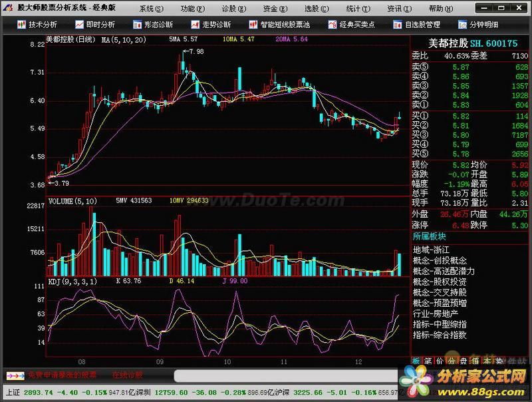Image resolution: width=532 pixels, height=402 pixels.
Task: Select the 地域-浙江 sector entry
Action: pyautogui.click(x=431, y=250)
